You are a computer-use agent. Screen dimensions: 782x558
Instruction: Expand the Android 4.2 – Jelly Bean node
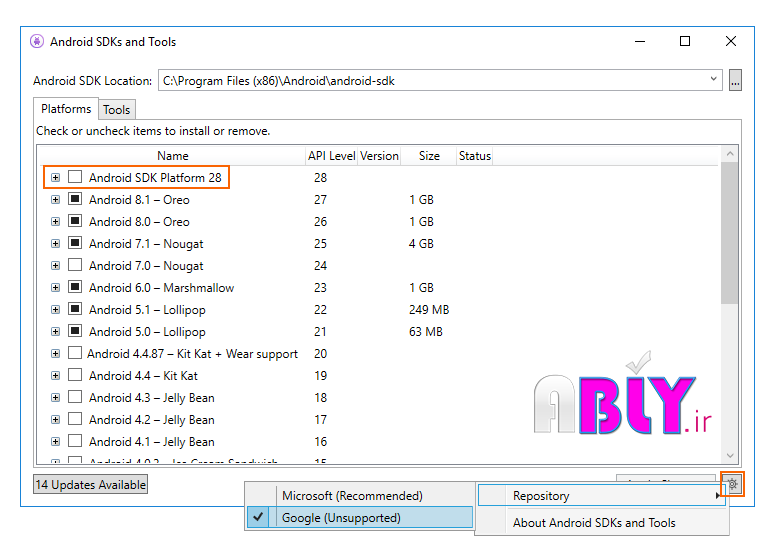pos(55,419)
